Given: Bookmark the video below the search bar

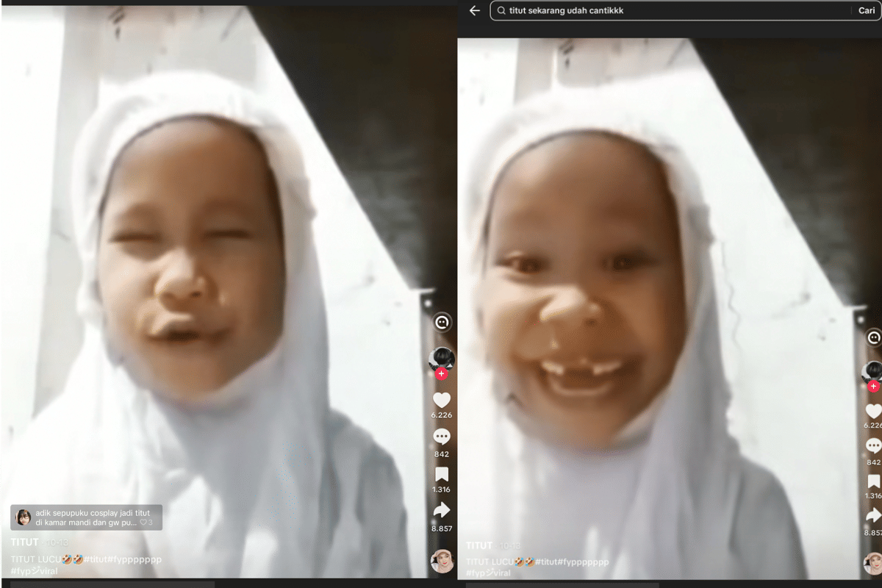Looking at the screenshot, I should click(873, 481).
